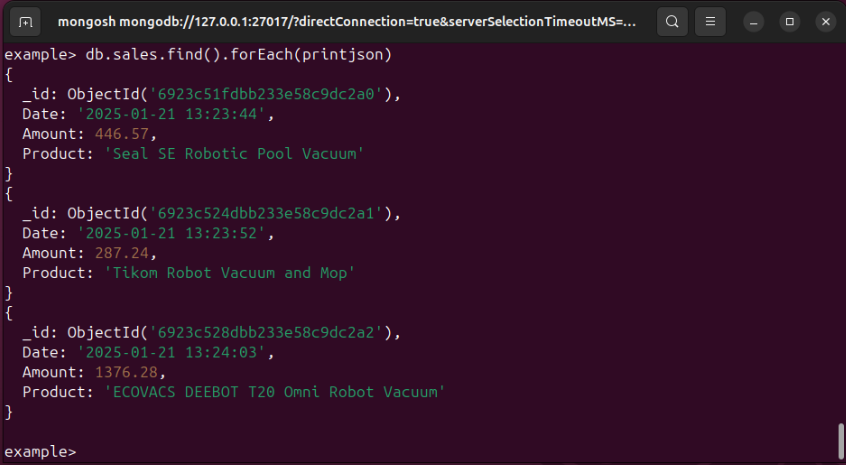Open a new terminal tab

25,21
